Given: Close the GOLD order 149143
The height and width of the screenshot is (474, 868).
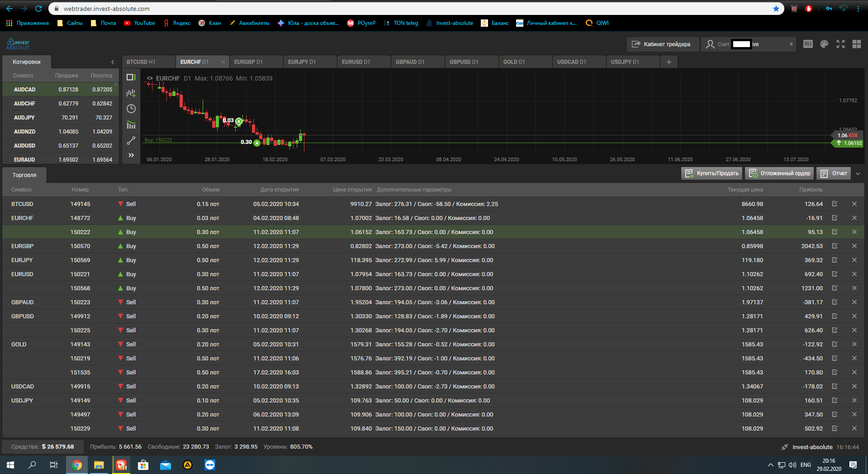Looking at the screenshot, I should (x=854, y=344).
